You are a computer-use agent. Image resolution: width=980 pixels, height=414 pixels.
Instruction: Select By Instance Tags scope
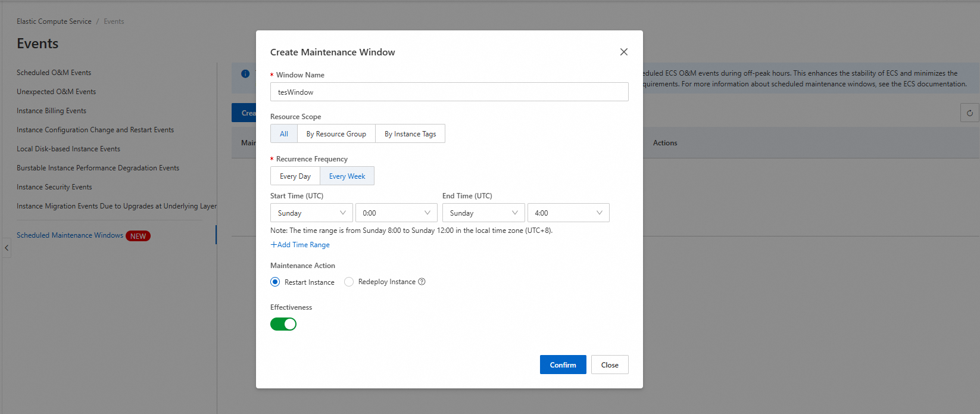(410, 134)
